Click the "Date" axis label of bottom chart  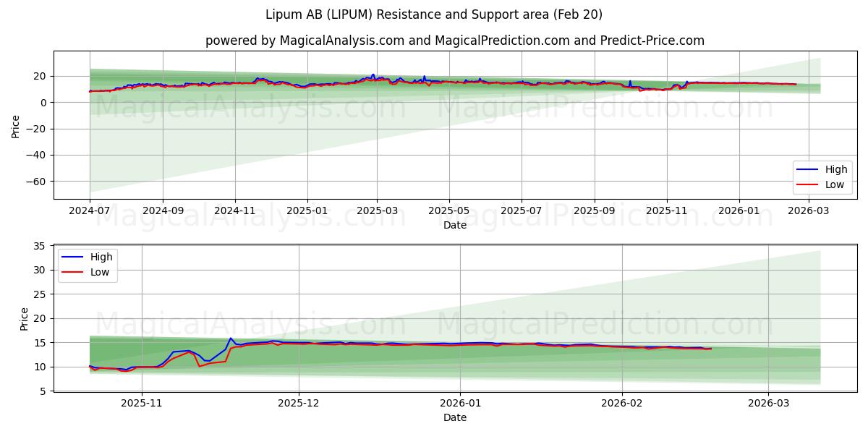pos(455,417)
